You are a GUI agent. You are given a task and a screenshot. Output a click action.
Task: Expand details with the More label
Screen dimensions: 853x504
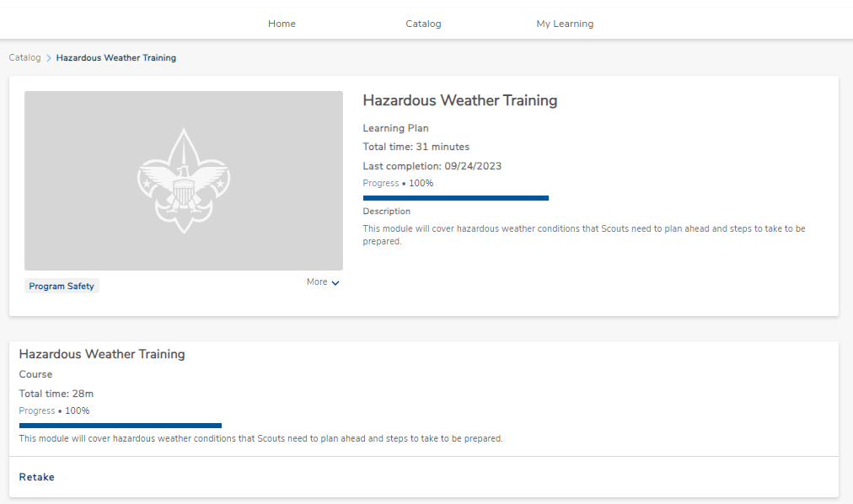click(x=317, y=282)
